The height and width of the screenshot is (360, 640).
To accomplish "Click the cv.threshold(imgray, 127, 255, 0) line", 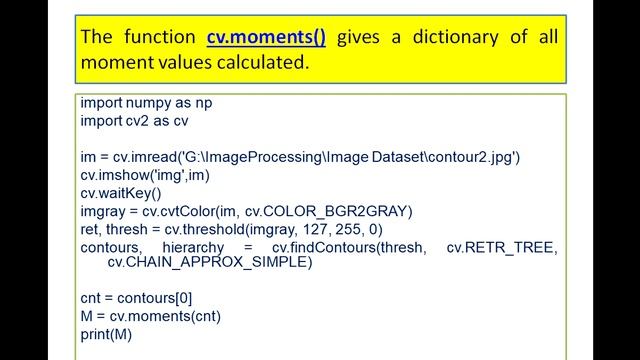I will tap(231, 229).
